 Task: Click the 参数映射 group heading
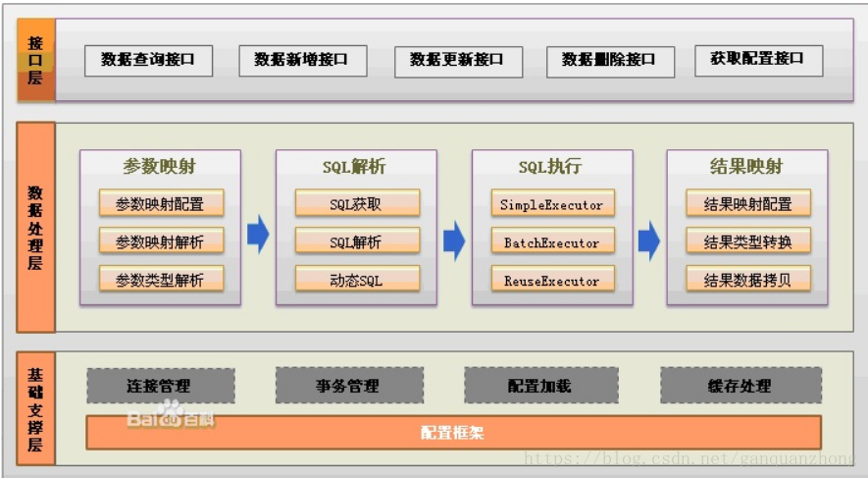[160, 166]
